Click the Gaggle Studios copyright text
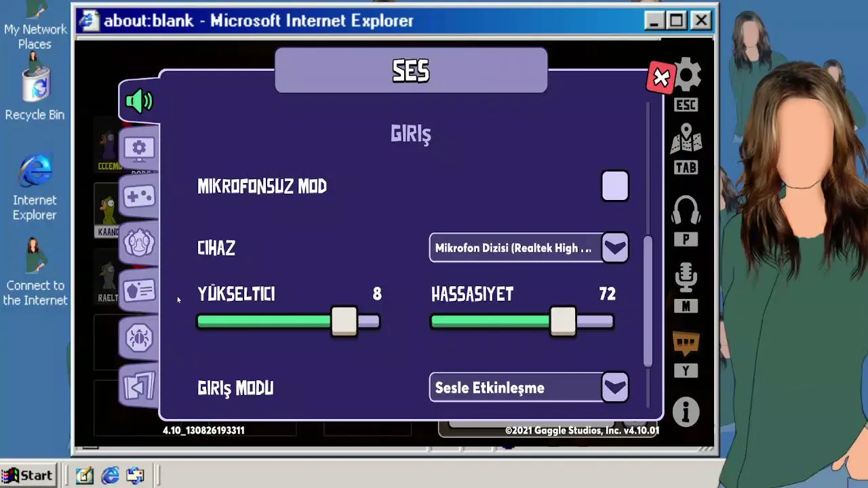868x488 pixels. pyautogui.click(x=582, y=430)
